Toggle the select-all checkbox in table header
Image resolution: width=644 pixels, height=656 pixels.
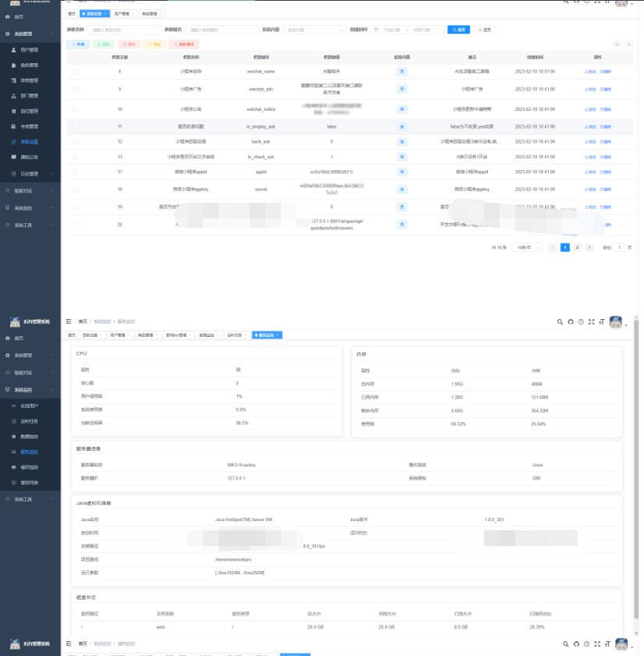pos(75,58)
